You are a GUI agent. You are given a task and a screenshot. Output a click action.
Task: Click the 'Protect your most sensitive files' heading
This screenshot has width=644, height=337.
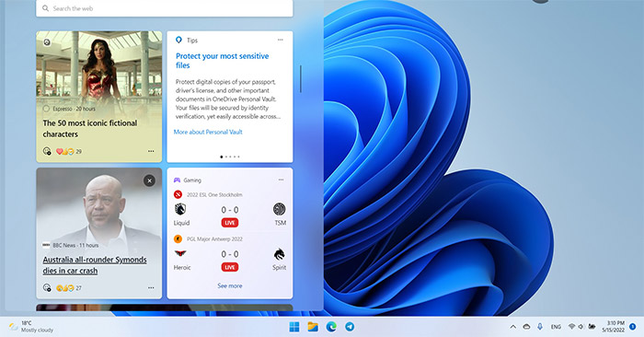point(223,61)
